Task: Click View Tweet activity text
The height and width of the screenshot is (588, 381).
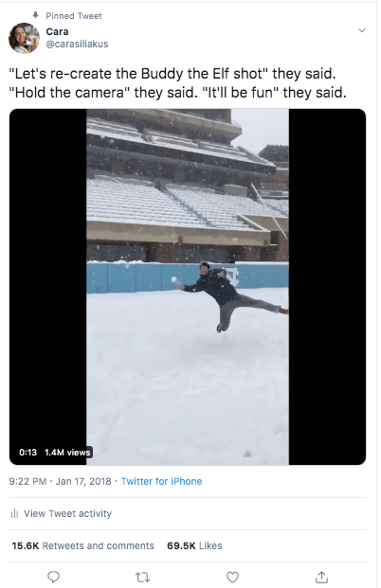Action: pos(67,513)
